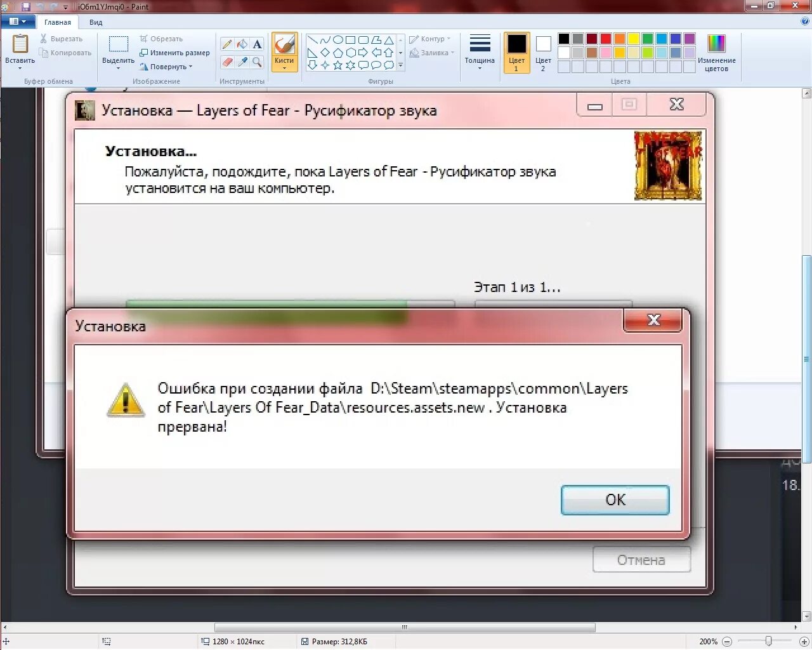This screenshot has width=812, height=650.
Task: Select Цвет 2 background color
Action: click(x=543, y=53)
